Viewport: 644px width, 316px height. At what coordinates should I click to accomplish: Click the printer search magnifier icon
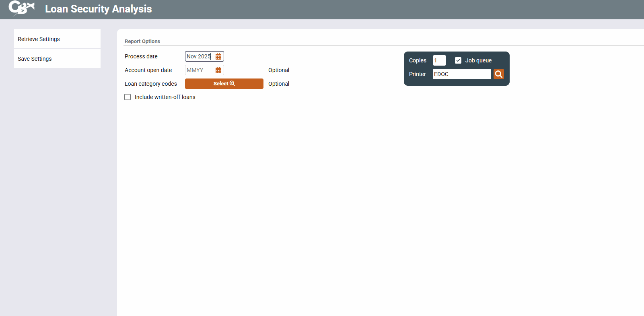[x=498, y=74]
